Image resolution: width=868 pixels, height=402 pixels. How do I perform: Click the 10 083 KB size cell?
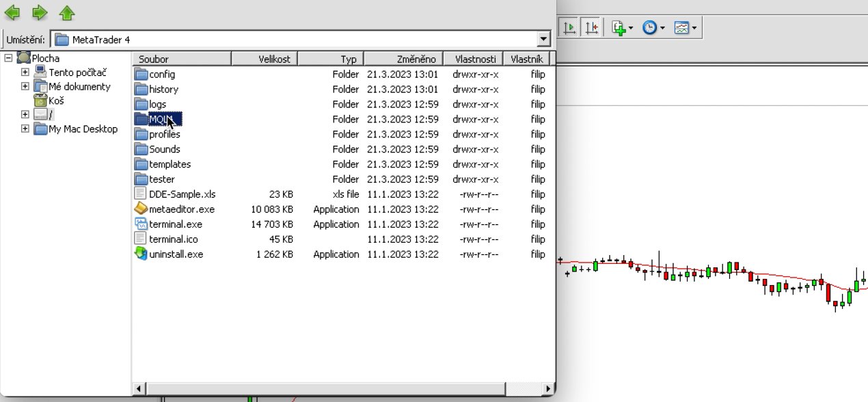tap(272, 209)
